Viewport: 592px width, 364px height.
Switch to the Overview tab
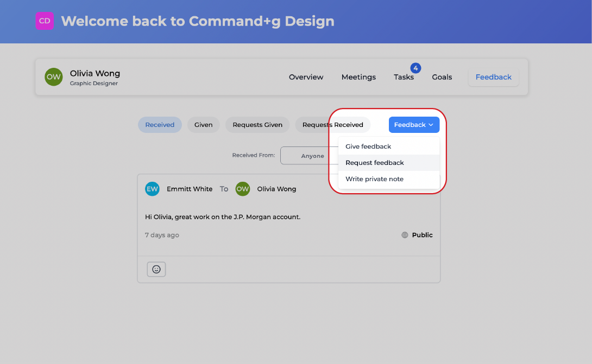click(306, 77)
